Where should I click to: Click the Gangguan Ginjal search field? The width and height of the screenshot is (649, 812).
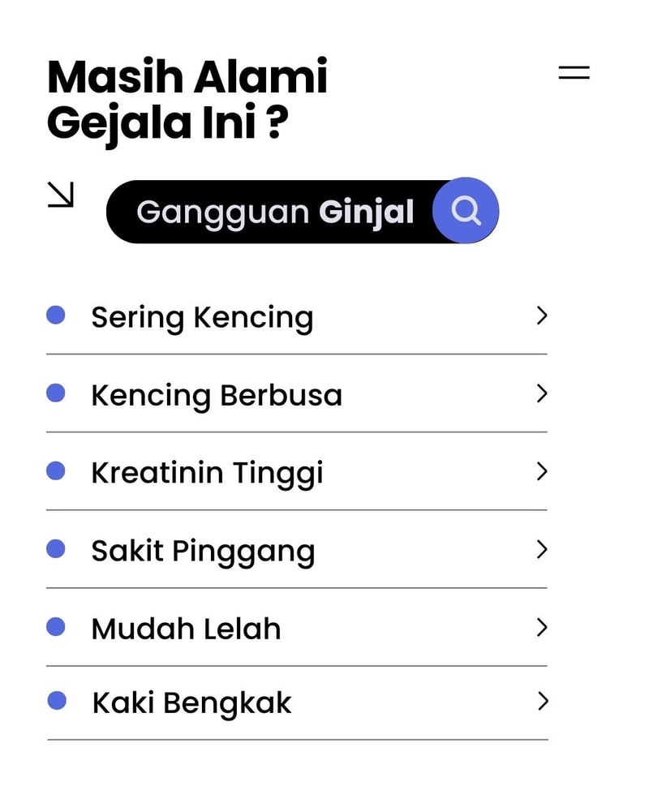[x=275, y=213]
